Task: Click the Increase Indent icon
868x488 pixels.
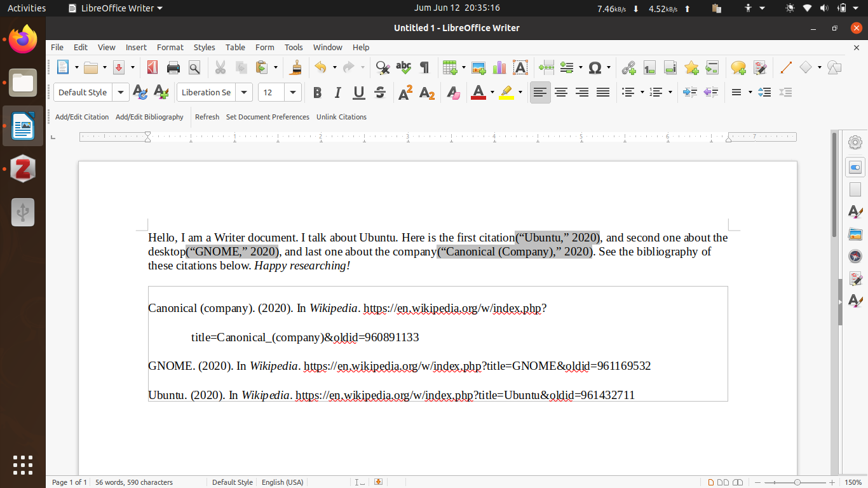Action: (689, 93)
